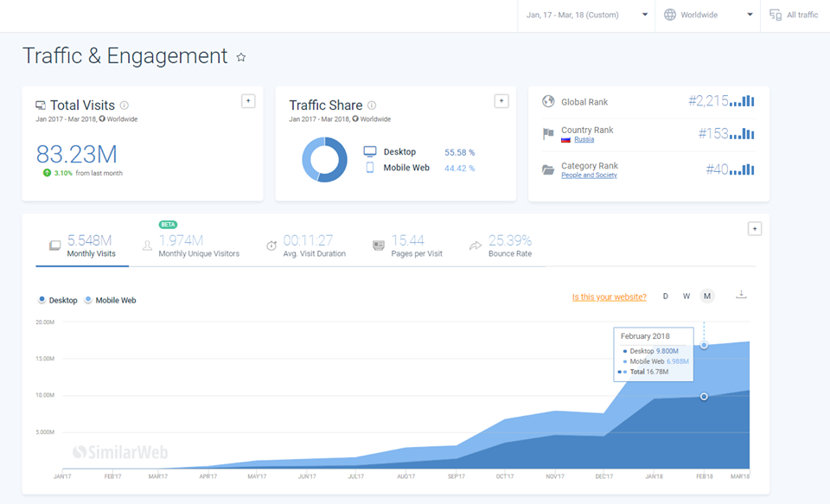Click the plus icon on Total Visits card
Screen dimensions: 830x504
click(x=248, y=101)
